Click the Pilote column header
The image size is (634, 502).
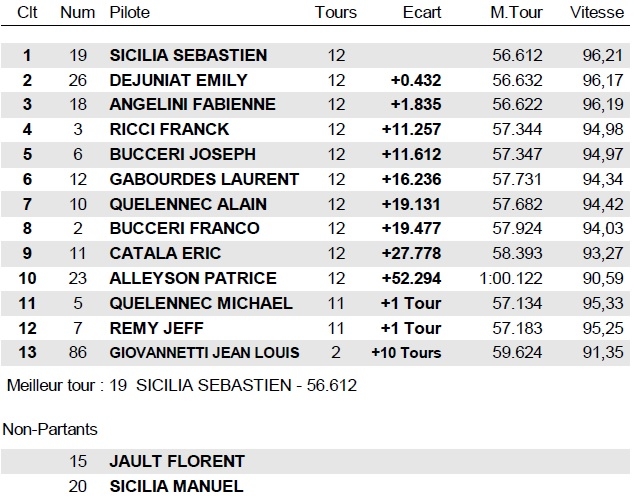[130, 13]
